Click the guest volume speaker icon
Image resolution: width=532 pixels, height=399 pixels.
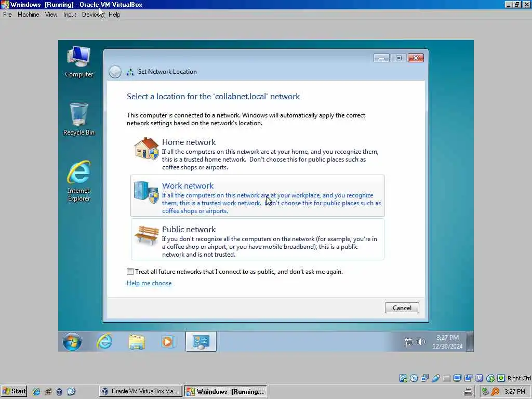tap(421, 342)
